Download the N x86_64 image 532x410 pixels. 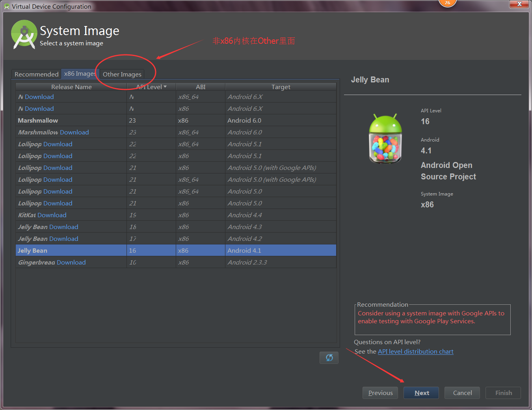(x=39, y=97)
